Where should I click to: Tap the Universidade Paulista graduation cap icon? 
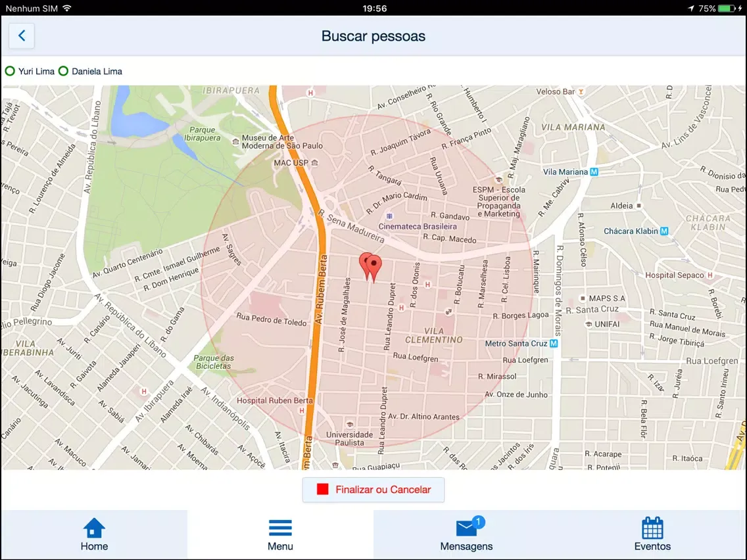pos(350,425)
